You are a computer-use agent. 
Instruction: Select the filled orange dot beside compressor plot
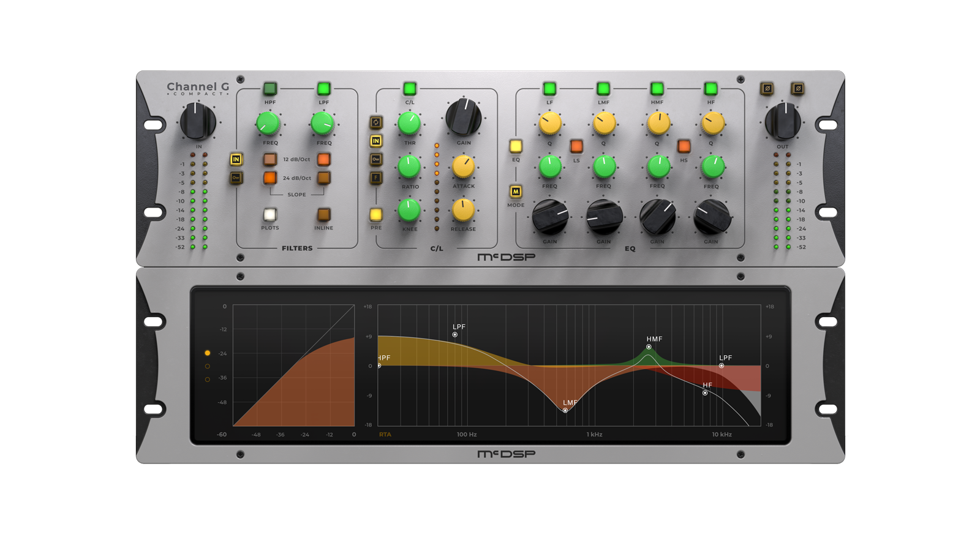point(208,353)
